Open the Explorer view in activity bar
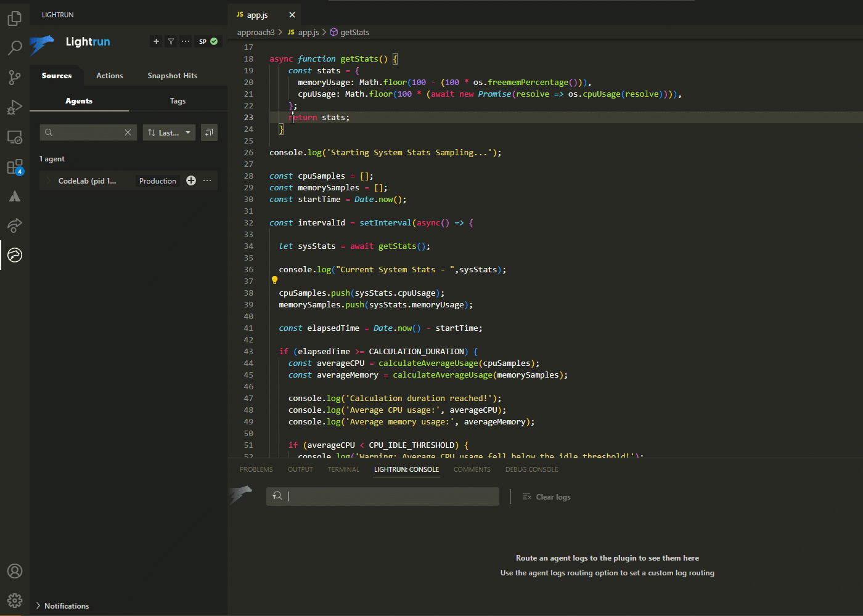This screenshot has height=616, width=863. 14,18
